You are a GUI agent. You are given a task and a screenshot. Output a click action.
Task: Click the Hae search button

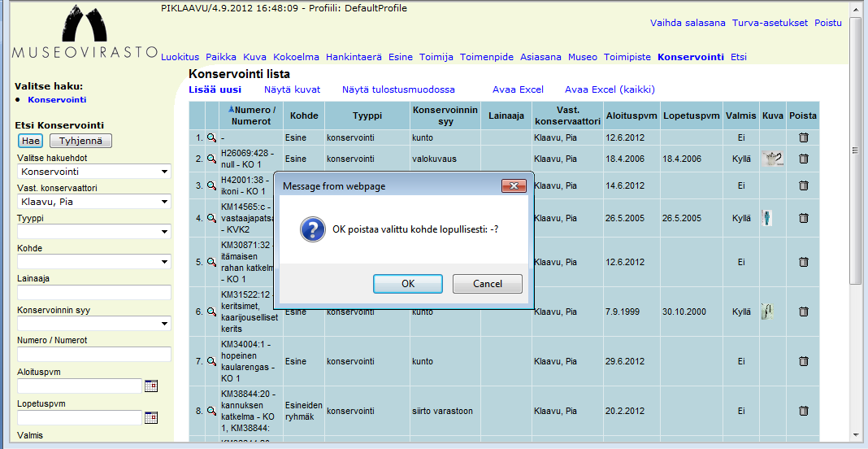coord(31,141)
